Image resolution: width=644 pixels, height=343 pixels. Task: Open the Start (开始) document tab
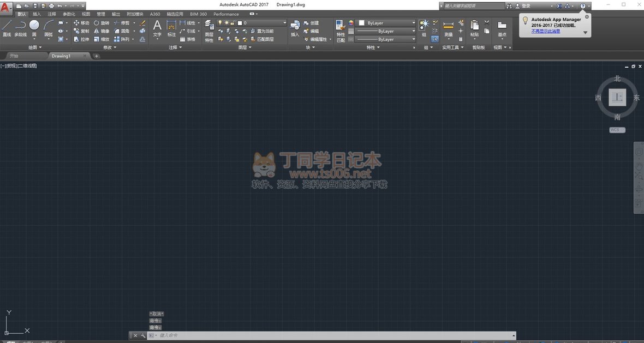[14, 56]
